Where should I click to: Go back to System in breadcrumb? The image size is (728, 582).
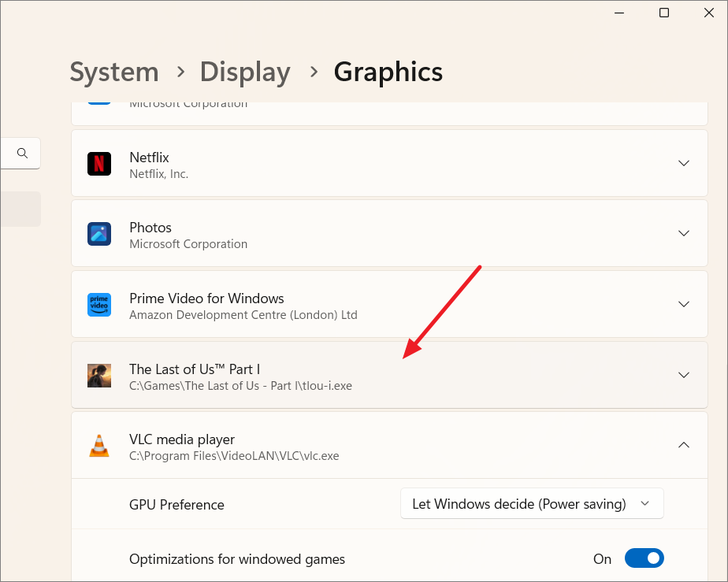pos(114,72)
